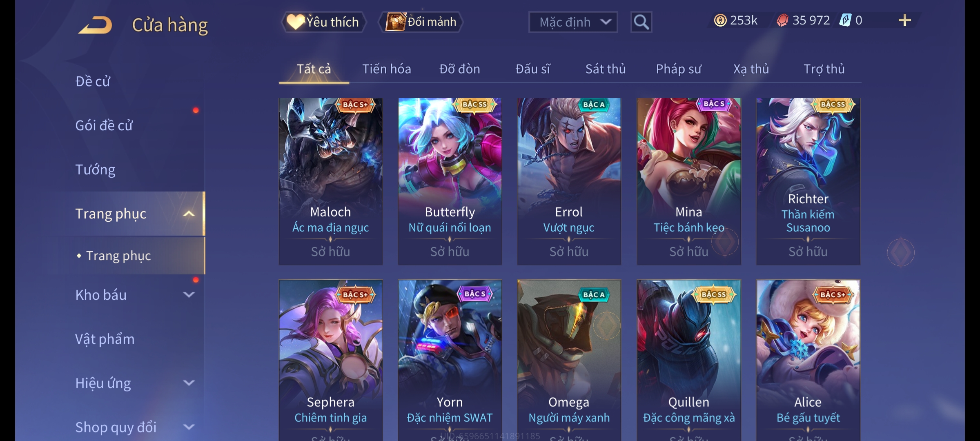The height and width of the screenshot is (441, 980).
Task: Switch to the Pháp sư tab
Action: click(678, 69)
